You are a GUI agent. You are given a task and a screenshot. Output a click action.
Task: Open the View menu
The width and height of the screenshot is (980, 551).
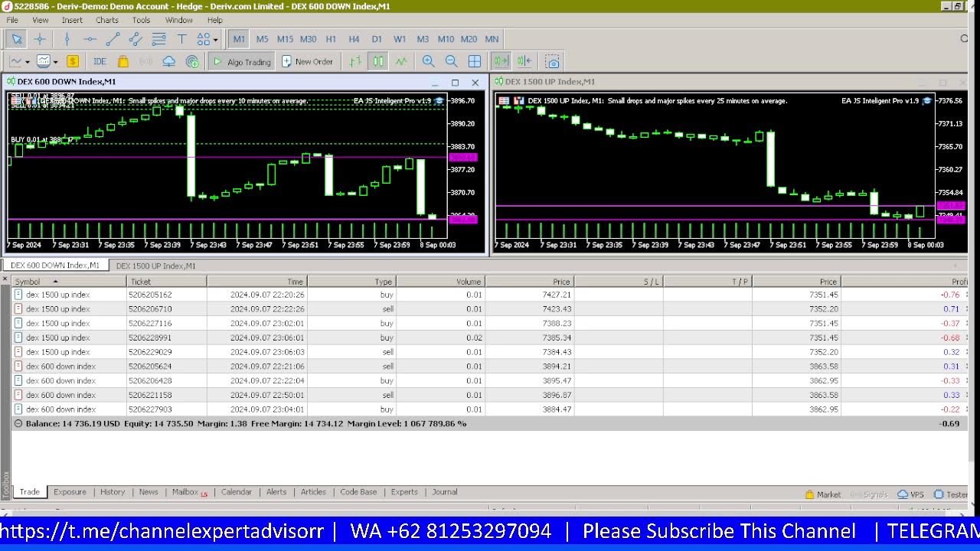(x=41, y=20)
